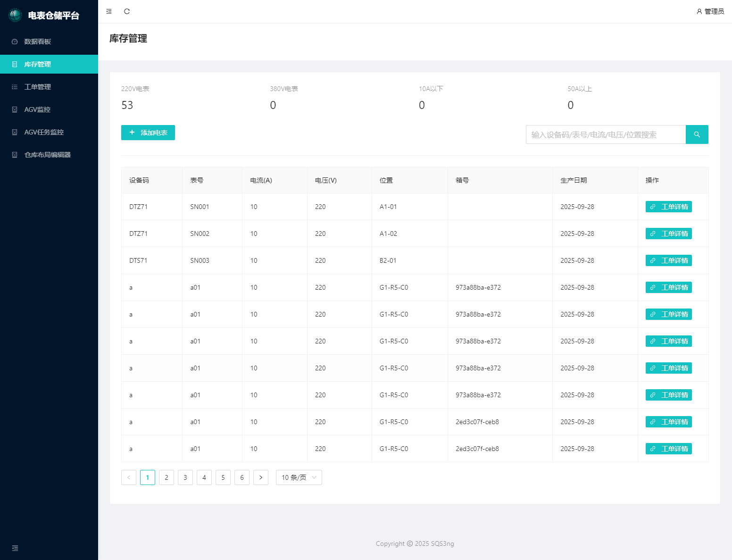This screenshot has width=732, height=560.
Task: Click the 仓库布局编辑器 sidebar icon
Action: [15, 155]
